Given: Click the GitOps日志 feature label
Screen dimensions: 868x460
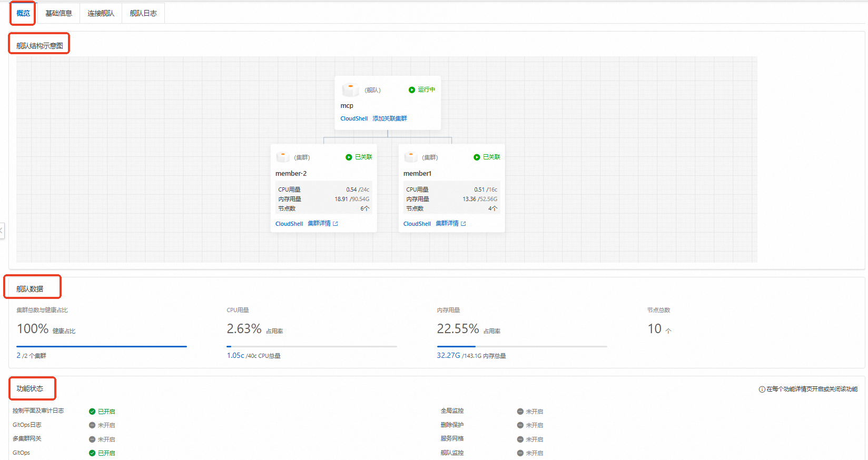Looking at the screenshot, I should click(27, 425).
